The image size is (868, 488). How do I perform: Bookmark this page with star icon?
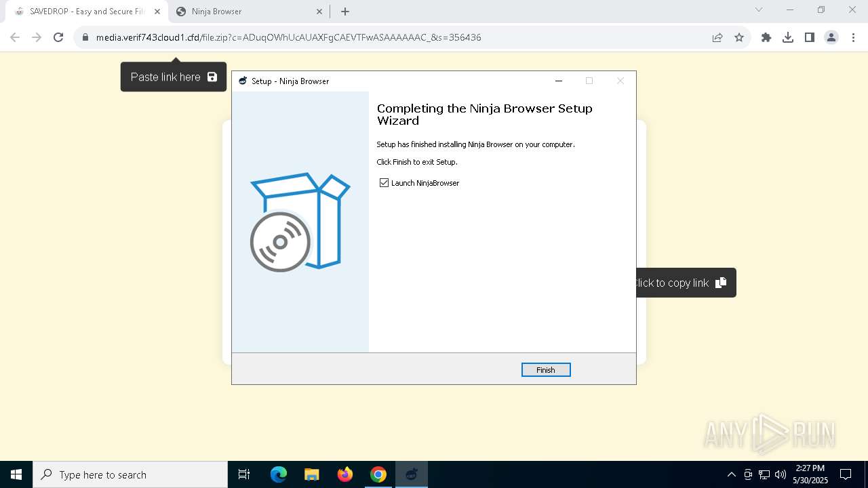[739, 37]
